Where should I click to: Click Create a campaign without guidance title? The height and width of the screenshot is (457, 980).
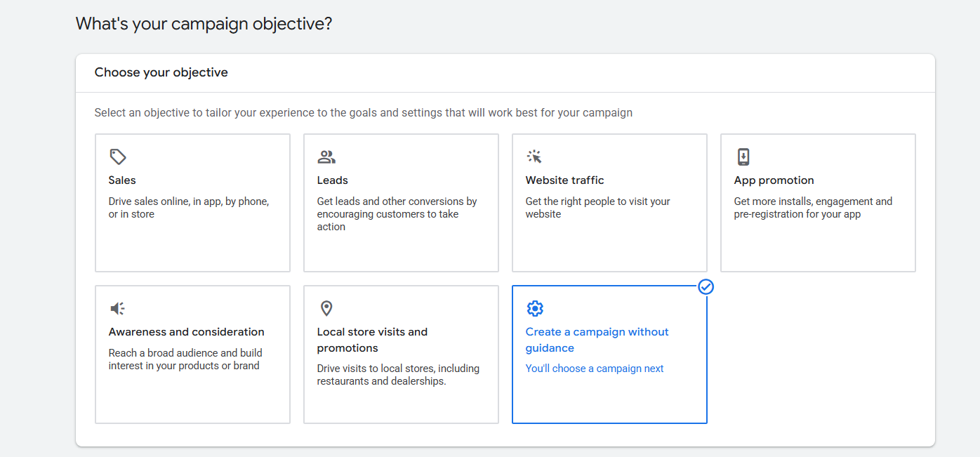pos(597,340)
